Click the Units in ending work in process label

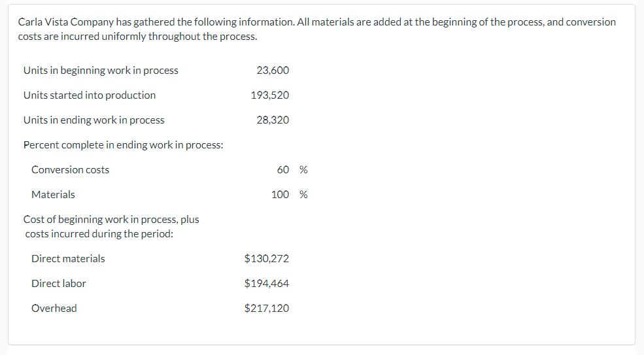(94, 120)
